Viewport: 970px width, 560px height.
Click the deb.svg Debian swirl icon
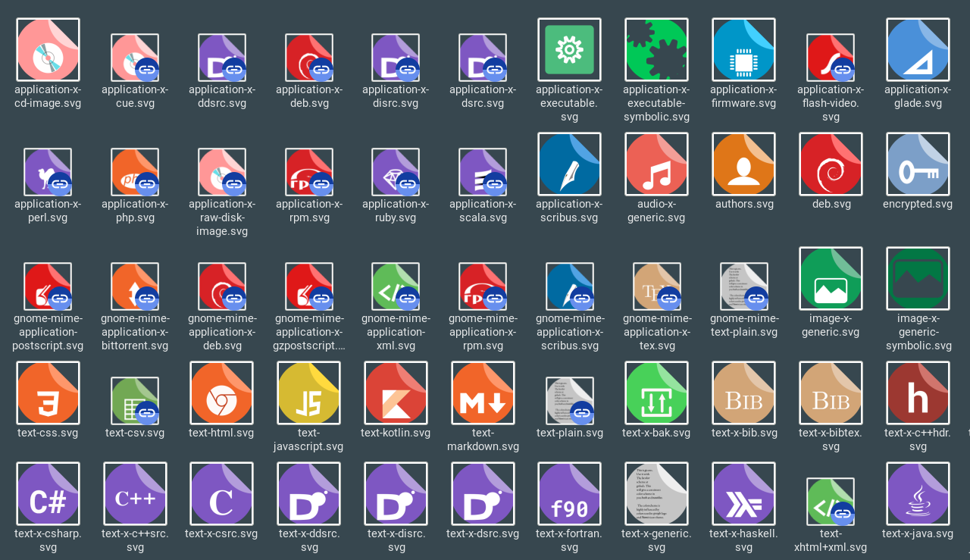(831, 164)
